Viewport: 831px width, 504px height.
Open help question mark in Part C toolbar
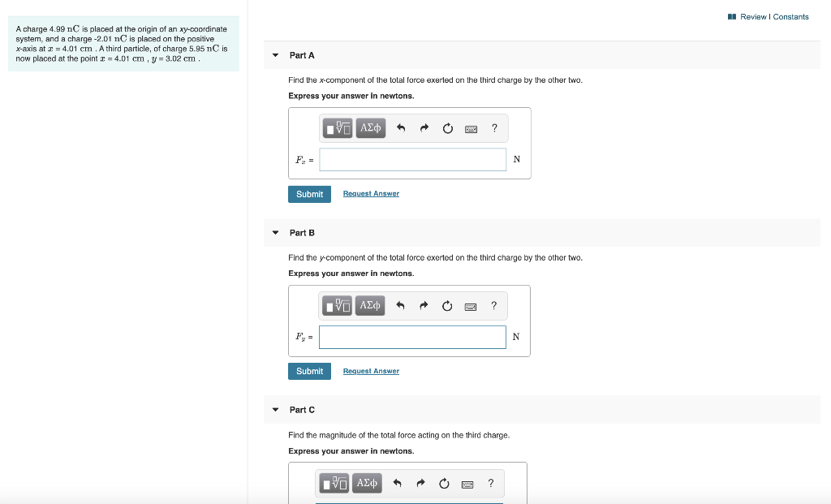tap(491, 484)
